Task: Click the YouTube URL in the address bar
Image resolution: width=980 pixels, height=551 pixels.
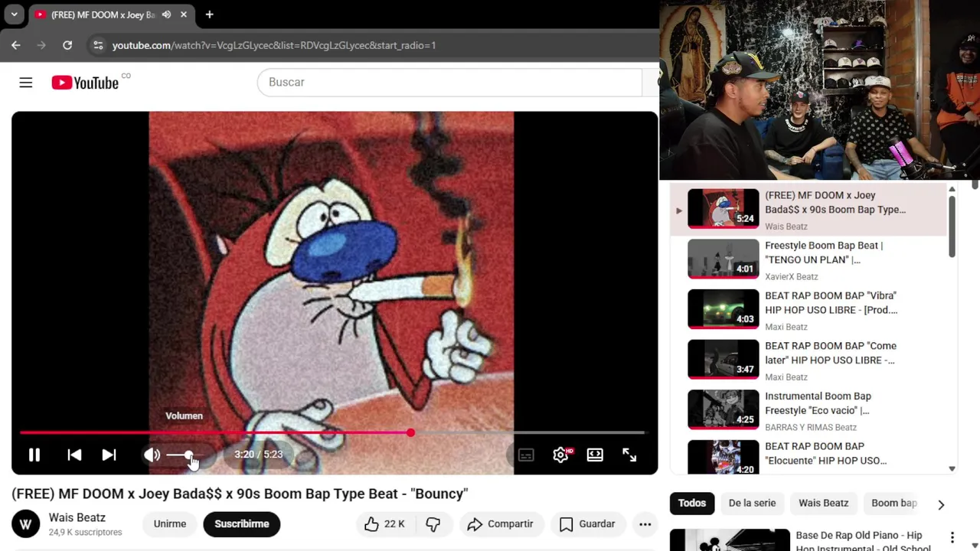Action: pos(274,45)
